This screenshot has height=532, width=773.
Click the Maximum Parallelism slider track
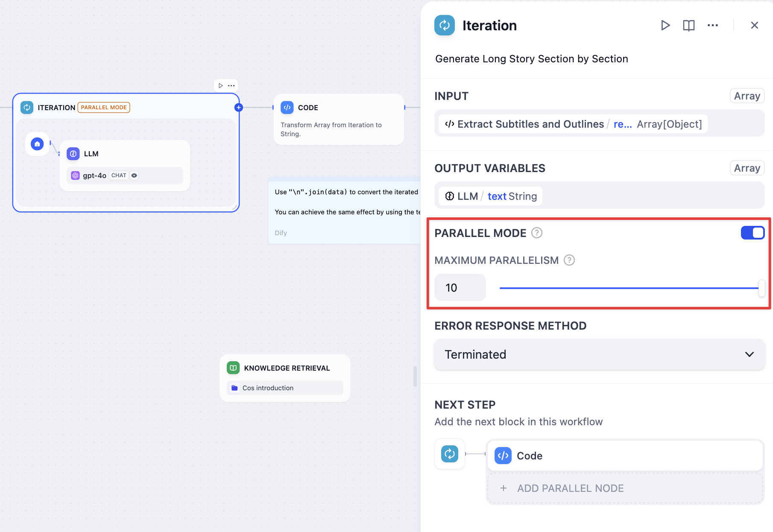(x=628, y=288)
